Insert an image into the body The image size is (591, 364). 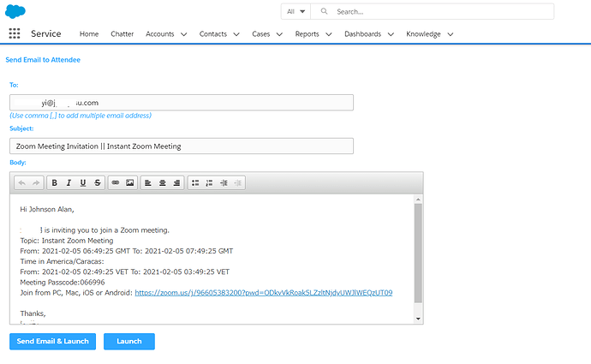pos(129,182)
